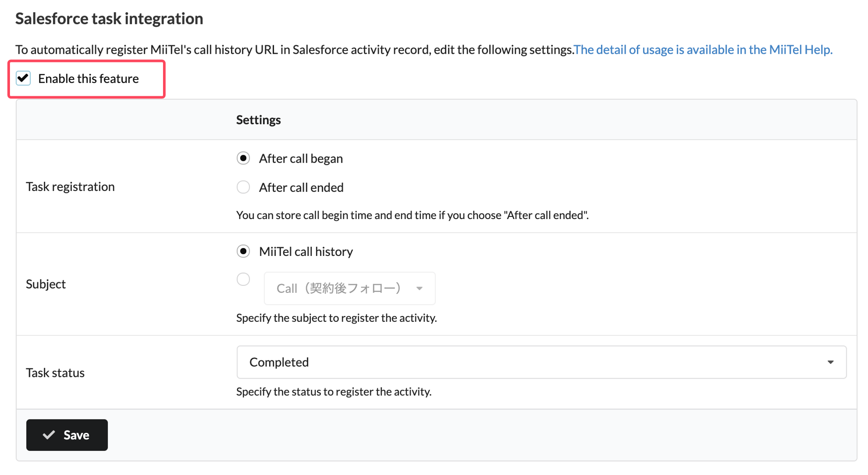Open the Call（契約後フォロー）subject dropdown
868x475 pixels.
tap(349, 288)
